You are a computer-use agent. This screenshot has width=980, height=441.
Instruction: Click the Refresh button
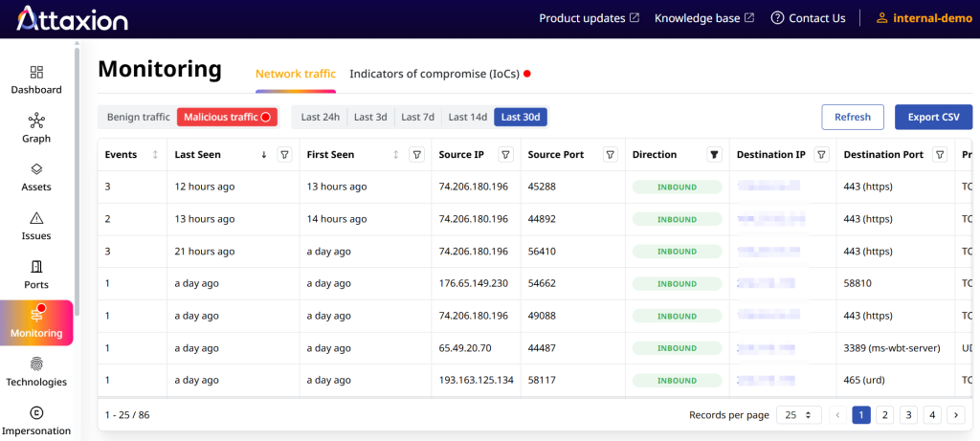853,117
